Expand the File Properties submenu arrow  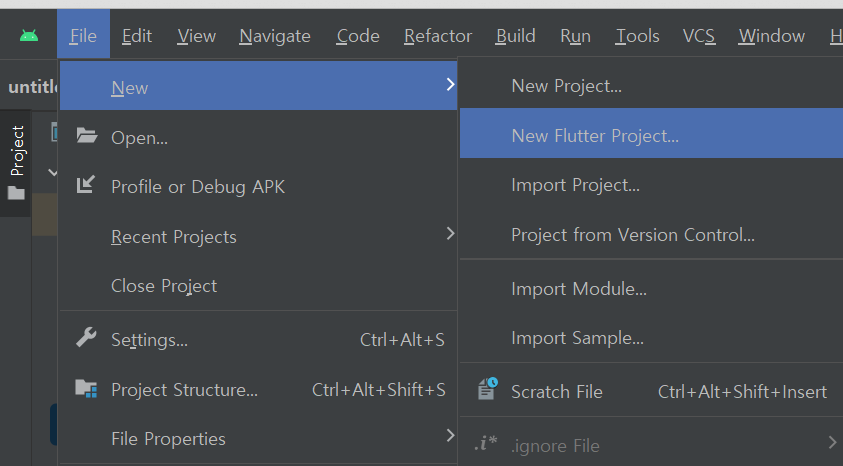tap(450, 435)
